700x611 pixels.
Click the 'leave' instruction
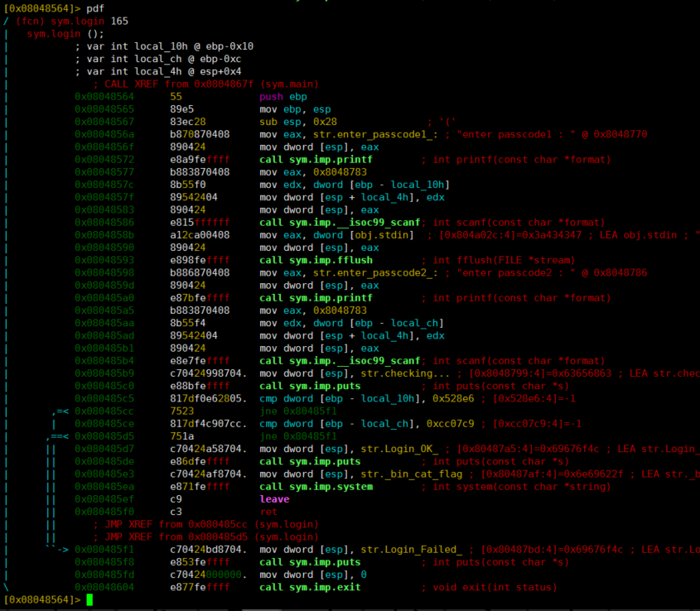(x=274, y=499)
